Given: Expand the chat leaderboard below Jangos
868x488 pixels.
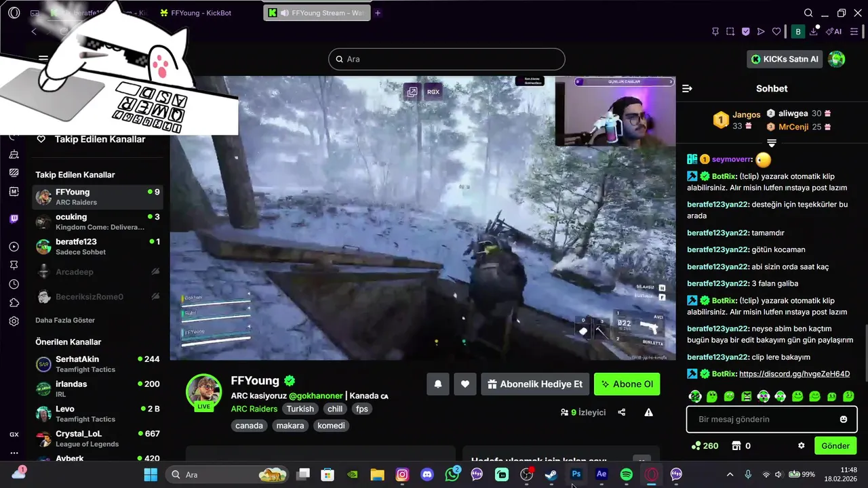Looking at the screenshot, I should (x=772, y=142).
